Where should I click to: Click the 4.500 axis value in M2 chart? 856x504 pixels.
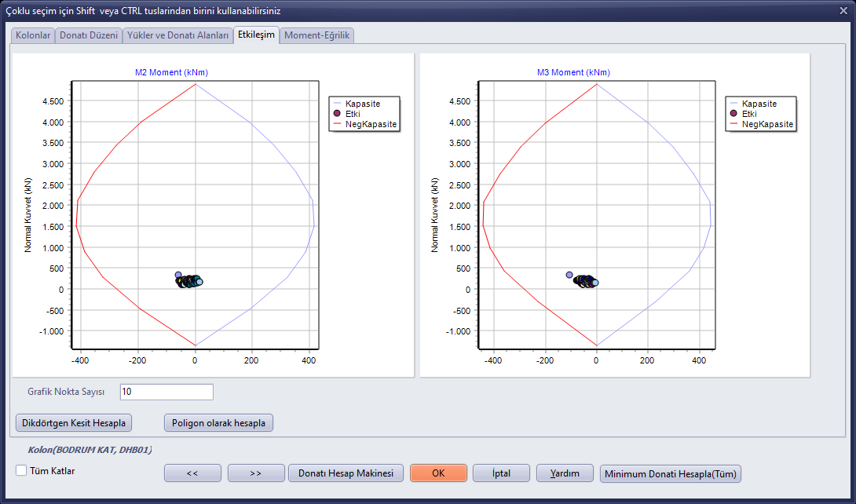[x=53, y=101]
